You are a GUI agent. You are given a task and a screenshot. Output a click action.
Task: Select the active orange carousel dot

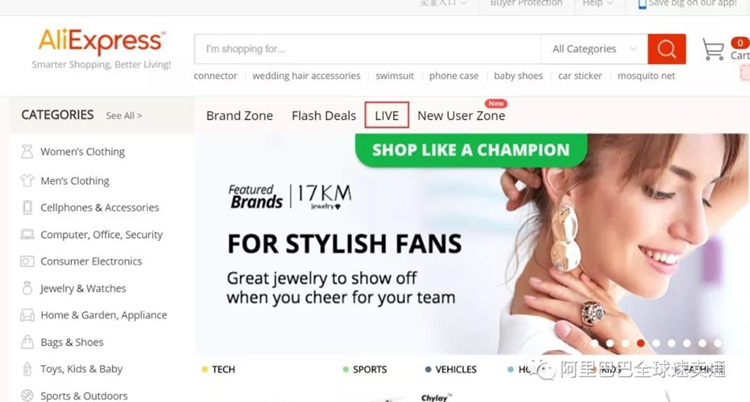pos(641,343)
